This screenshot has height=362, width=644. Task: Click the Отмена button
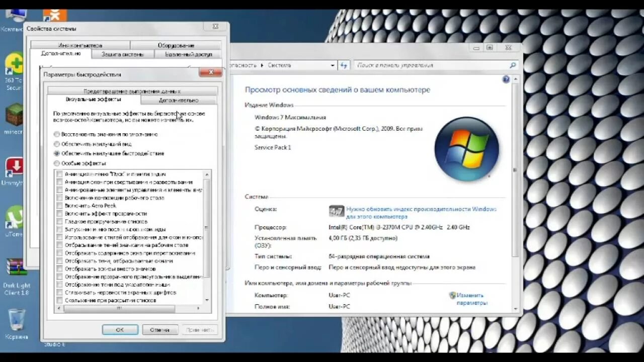(159, 330)
